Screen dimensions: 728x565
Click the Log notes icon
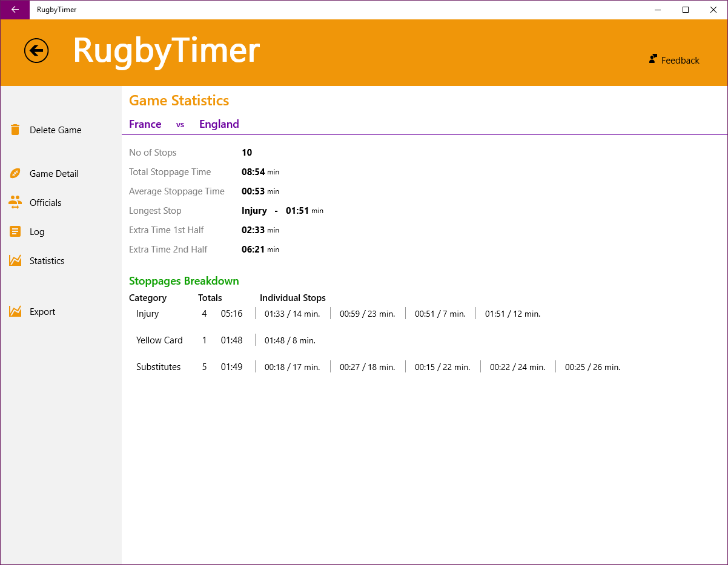[15, 231]
